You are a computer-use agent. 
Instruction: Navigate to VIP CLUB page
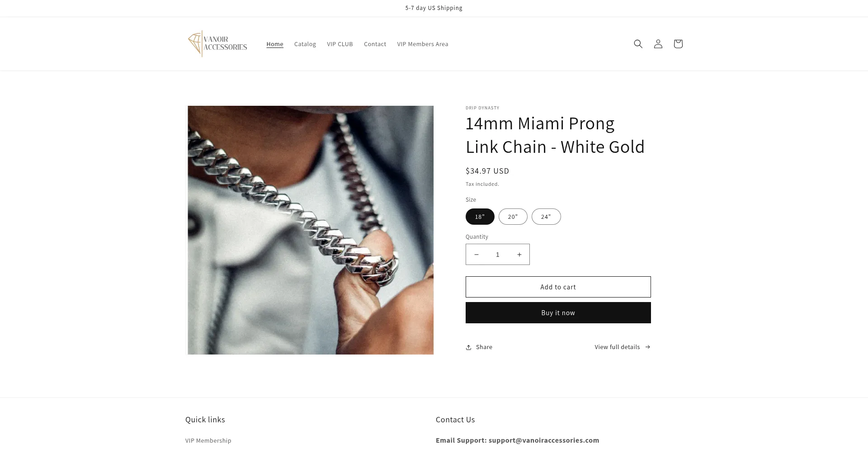click(x=340, y=44)
